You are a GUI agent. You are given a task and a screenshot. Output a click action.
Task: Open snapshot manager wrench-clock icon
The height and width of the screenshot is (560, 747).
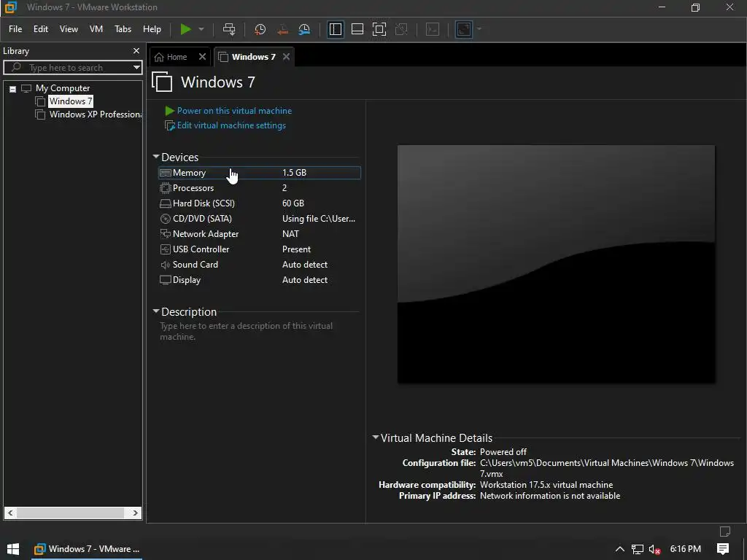pos(304,29)
